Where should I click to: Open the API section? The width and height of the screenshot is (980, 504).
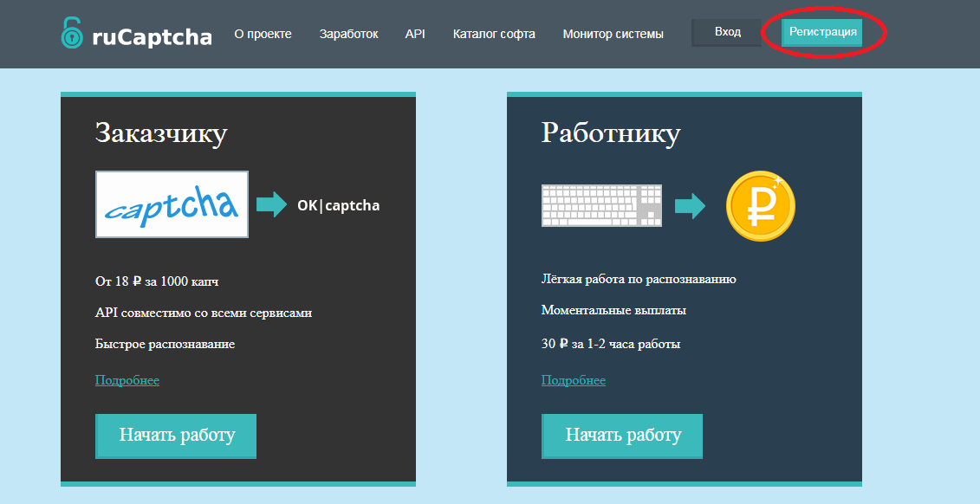[x=415, y=34]
